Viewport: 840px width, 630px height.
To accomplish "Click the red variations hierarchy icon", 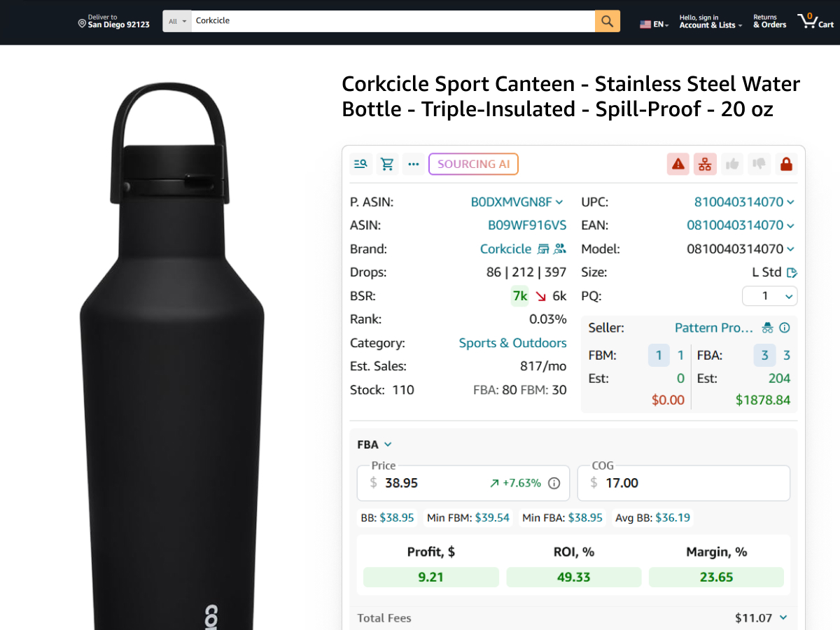I will coord(705,164).
